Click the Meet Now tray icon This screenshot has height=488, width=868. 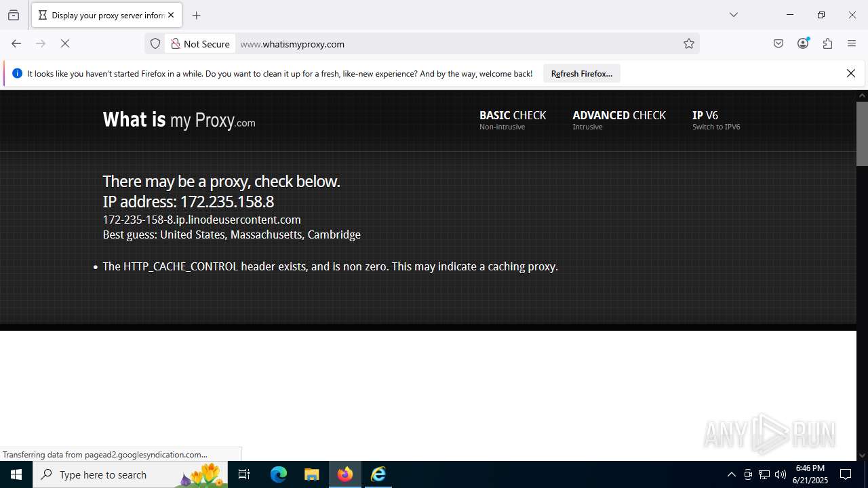748,474
